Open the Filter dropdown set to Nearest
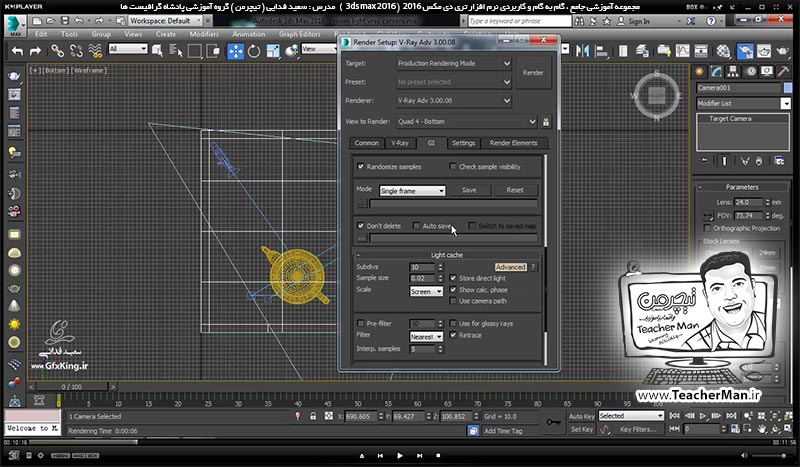 426,337
